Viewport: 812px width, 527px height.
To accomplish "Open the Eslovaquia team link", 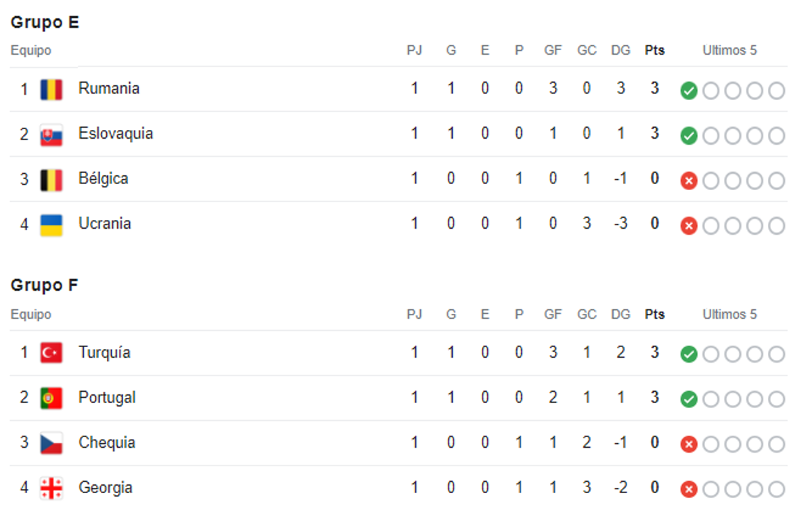I will click(116, 134).
